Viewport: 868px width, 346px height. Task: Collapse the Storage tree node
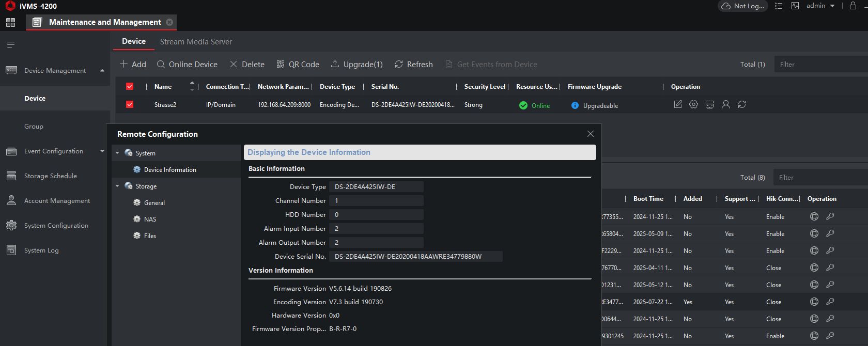pos(117,186)
